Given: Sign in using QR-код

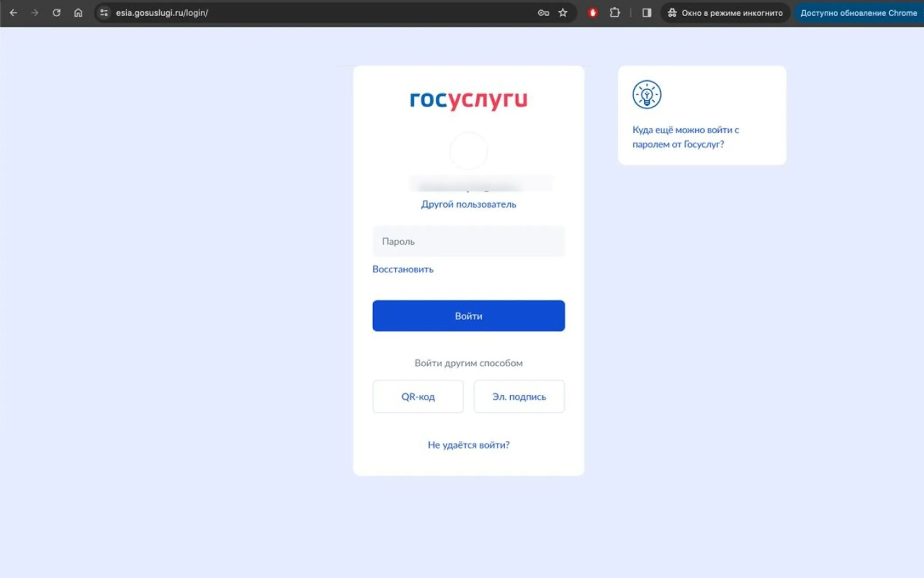Looking at the screenshot, I should [x=418, y=396].
